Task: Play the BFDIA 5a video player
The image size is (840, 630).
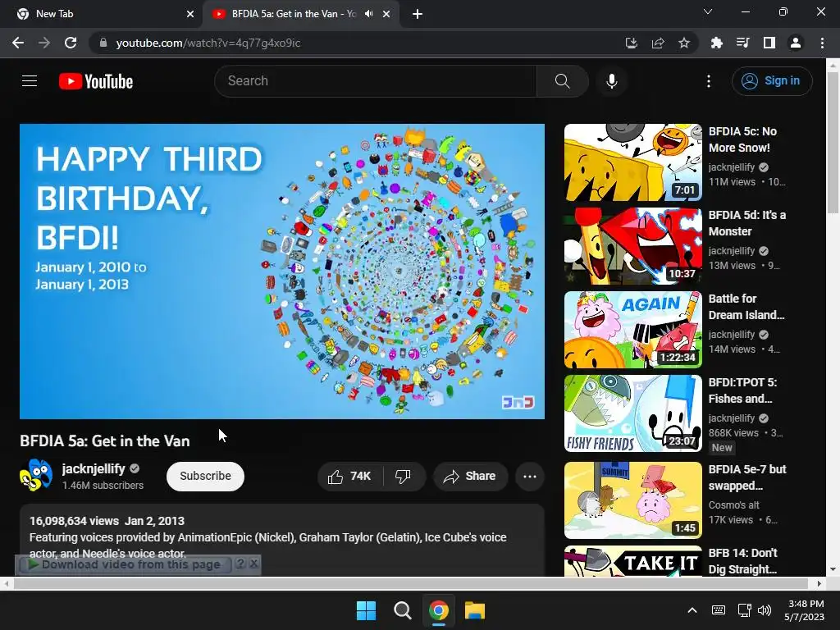Action: (282, 271)
